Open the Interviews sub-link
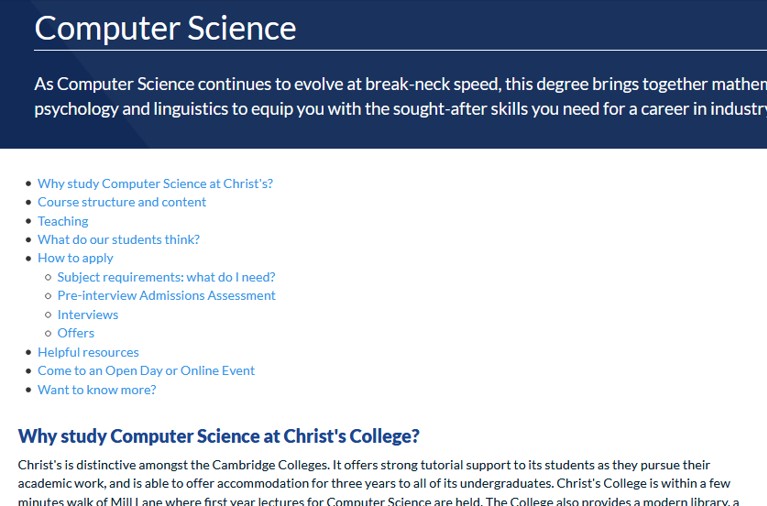The width and height of the screenshot is (767, 506). click(x=88, y=315)
